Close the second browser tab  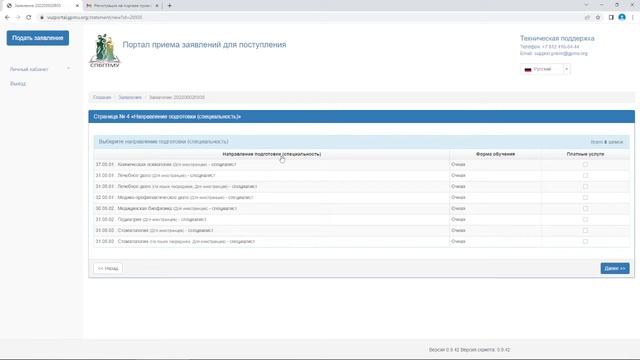click(x=157, y=6)
